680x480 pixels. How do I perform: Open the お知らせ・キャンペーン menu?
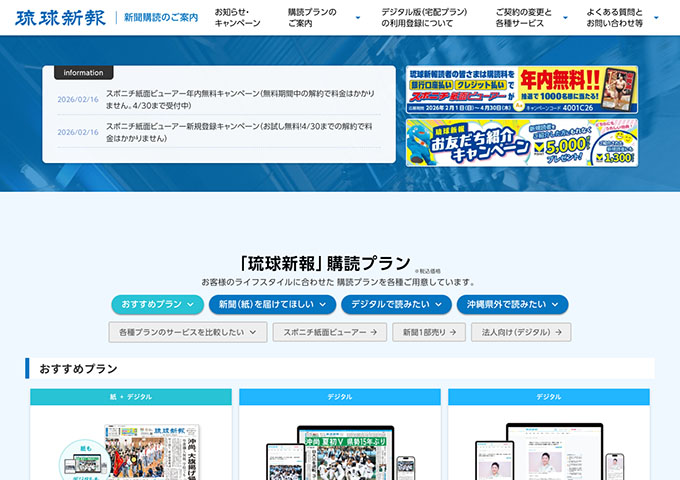(x=237, y=17)
